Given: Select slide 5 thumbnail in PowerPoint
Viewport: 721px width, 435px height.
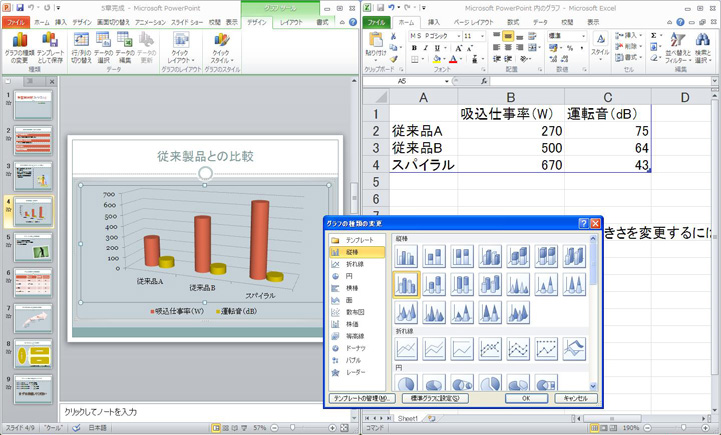Looking at the screenshot, I should point(33,248).
